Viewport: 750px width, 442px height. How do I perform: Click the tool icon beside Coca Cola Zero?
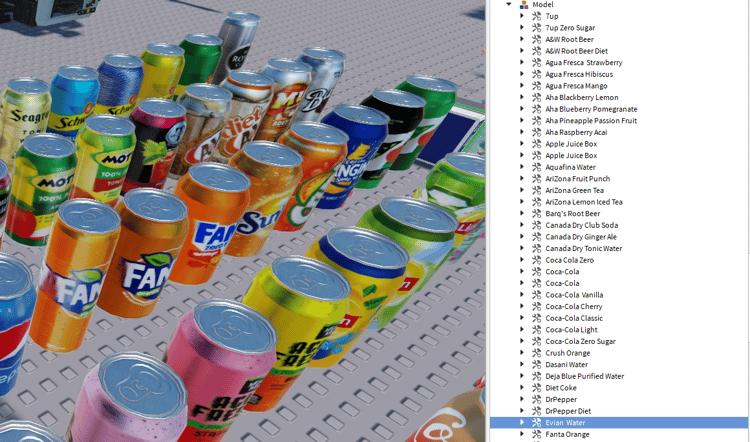point(537,260)
